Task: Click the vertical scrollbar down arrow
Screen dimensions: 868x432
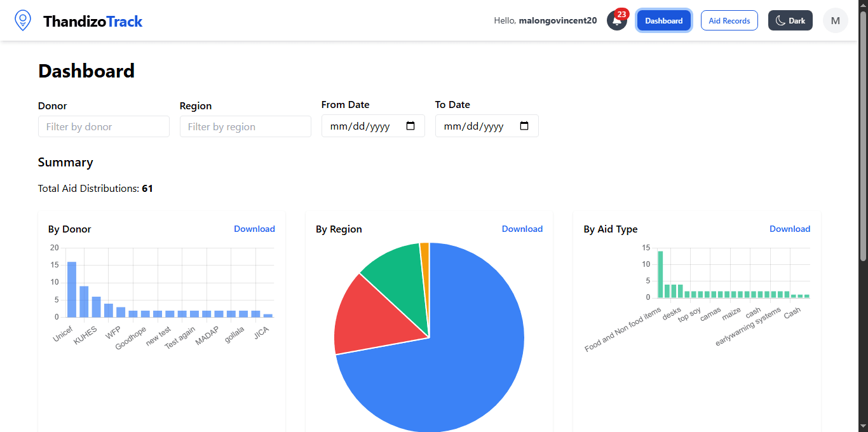Action: 863,427
